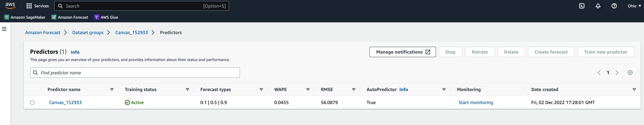Click Train new predictor button
The image size is (644, 125).
[x=605, y=52]
